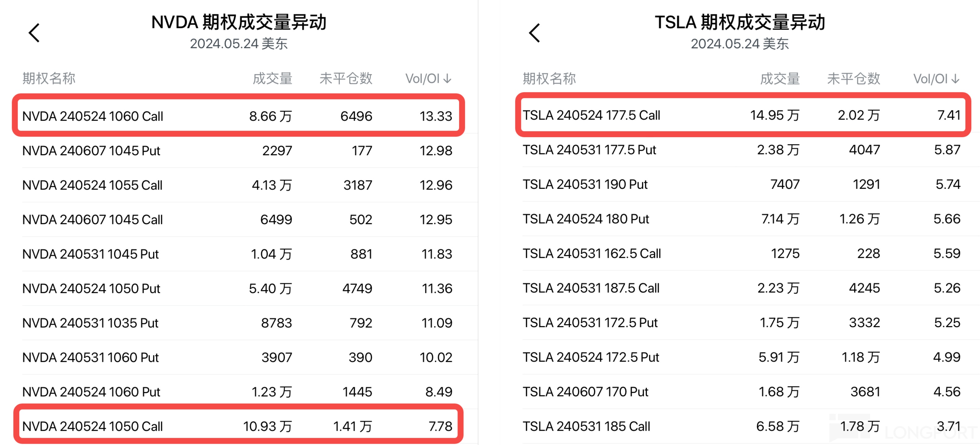Sort NVDA list by 成交量 column
The height and width of the screenshot is (445, 980).
273,79
